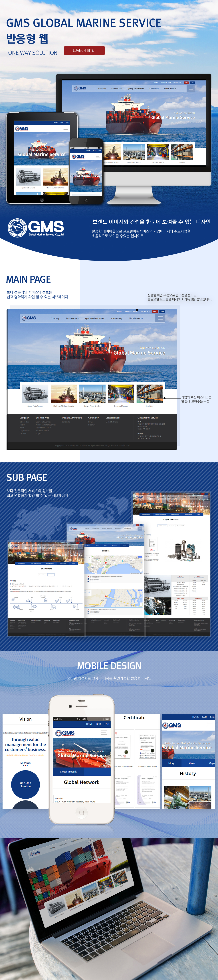This screenshot has height=980, width=218.
Task: Click GMS logo in the small phone mockup
Action: tap(78, 156)
